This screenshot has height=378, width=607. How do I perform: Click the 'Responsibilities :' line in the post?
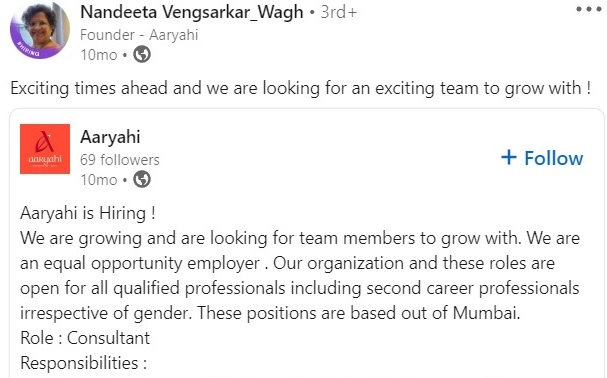point(84,363)
